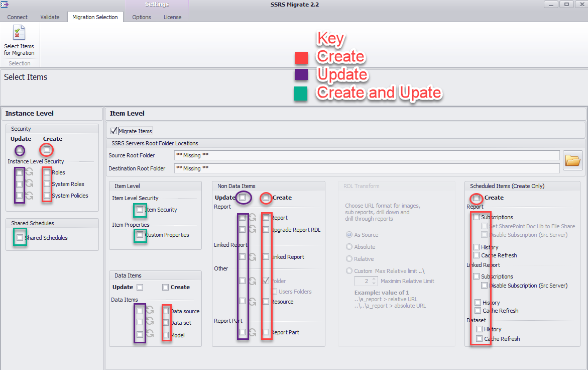The width and height of the screenshot is (588, 370).
Task: Open the Validate tab
Action: coord(50,17)
